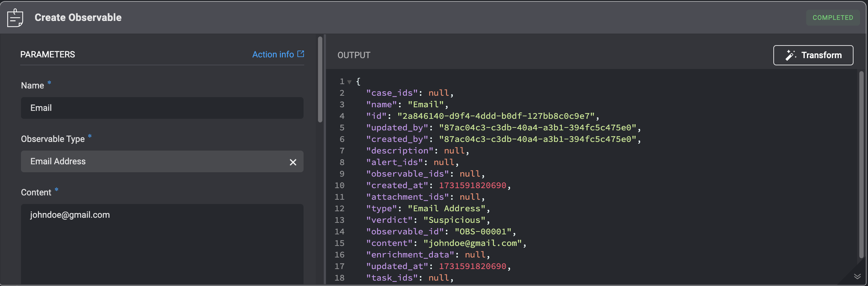Click the Transform button
This screenshot has width=868, height=286.
pos(813,55)
